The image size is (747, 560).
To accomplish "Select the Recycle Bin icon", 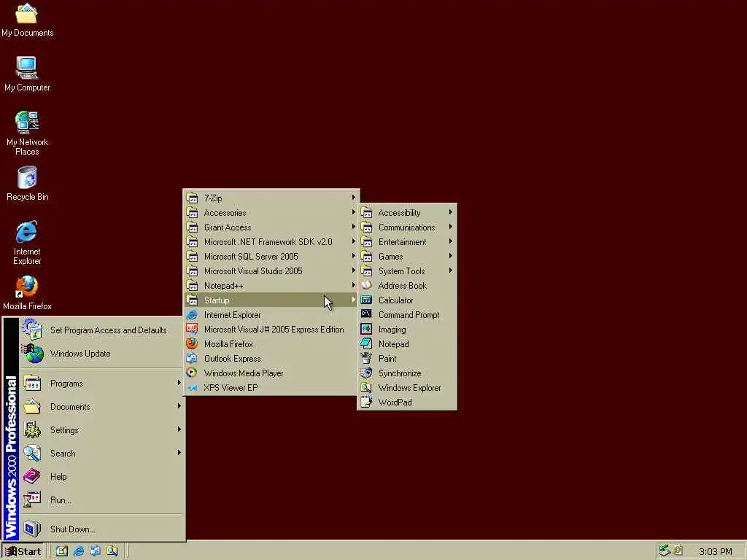I will pyautogui.click(x=27, y=184).
